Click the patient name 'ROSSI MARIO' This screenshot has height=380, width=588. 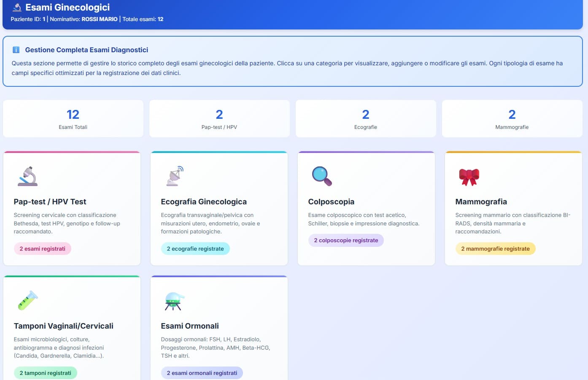[98, 19]
